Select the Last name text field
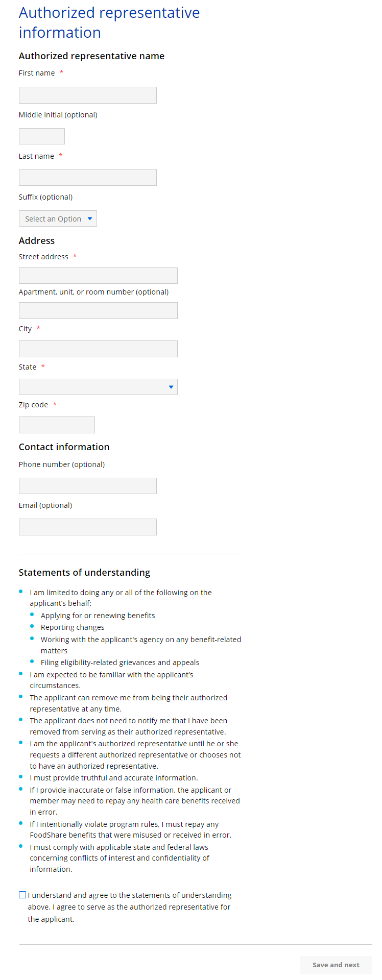The image size is (382, 980). (88, 178)
